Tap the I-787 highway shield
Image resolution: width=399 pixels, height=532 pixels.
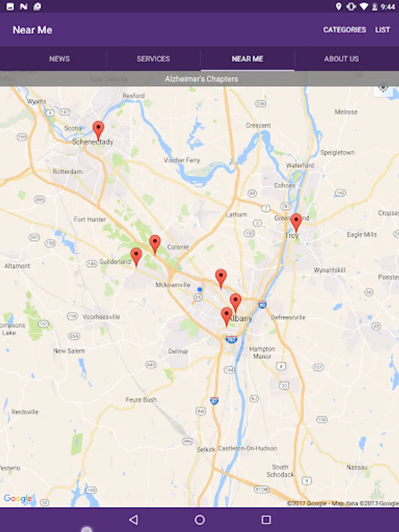[x=231, y=339]
